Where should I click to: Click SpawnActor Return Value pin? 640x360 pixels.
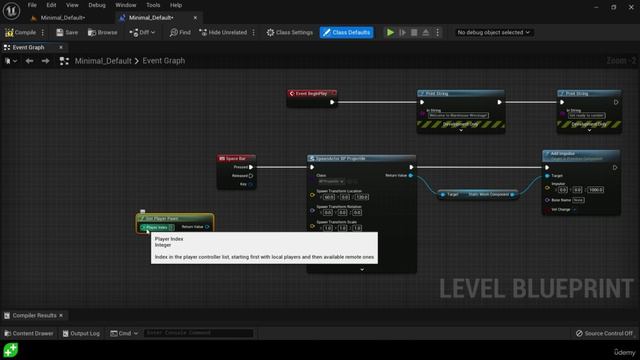click(x=411, y=176)
